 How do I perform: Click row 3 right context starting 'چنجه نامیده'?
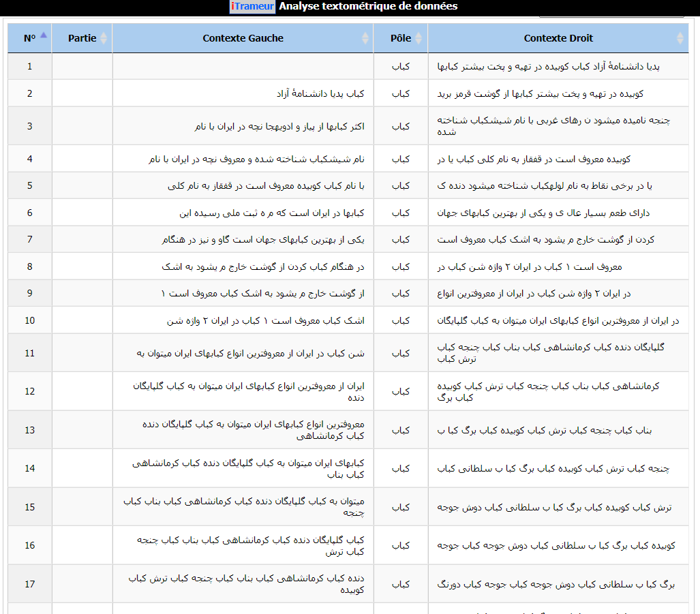pos(553,126)
